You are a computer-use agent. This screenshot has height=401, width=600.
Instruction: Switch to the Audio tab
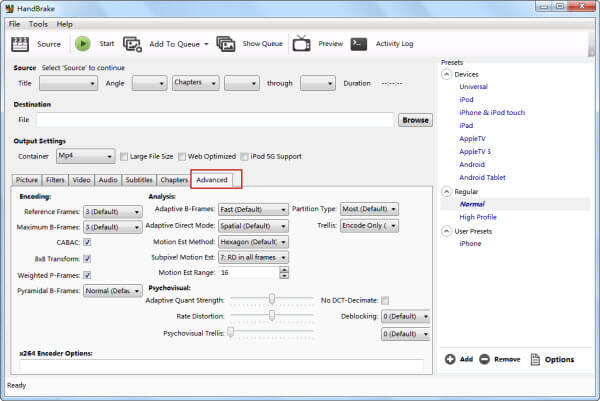pos(108,180)
